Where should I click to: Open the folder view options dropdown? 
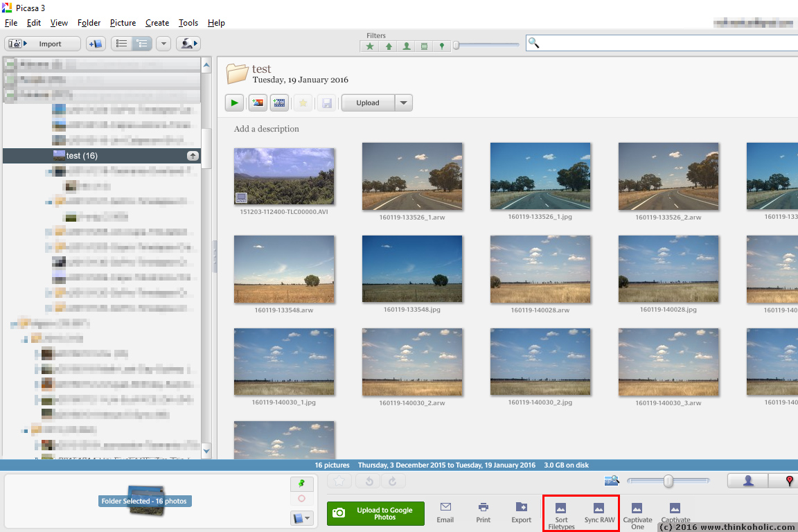[x=163, y=44]
